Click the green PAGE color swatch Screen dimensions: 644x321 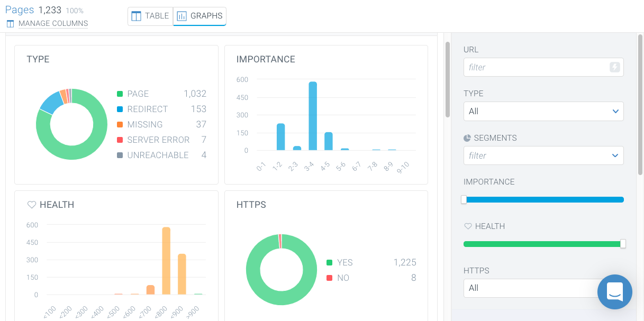pos(120,94)
